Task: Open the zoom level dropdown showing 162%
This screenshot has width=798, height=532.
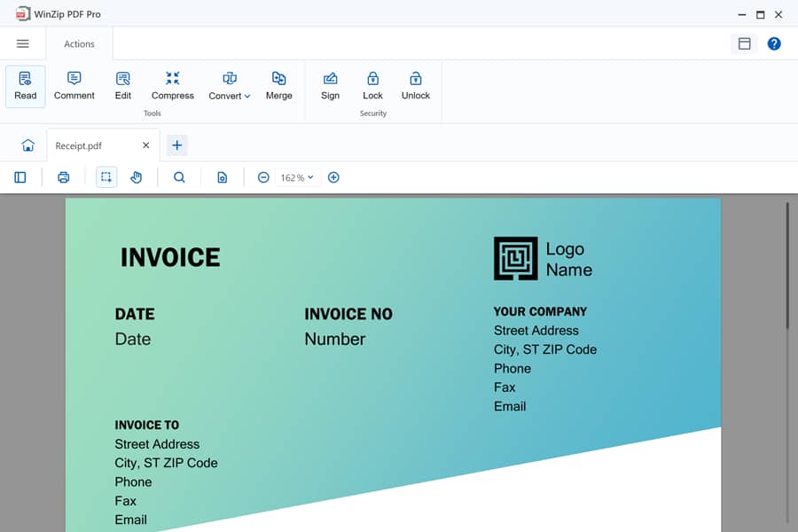Action: [297, 177]
